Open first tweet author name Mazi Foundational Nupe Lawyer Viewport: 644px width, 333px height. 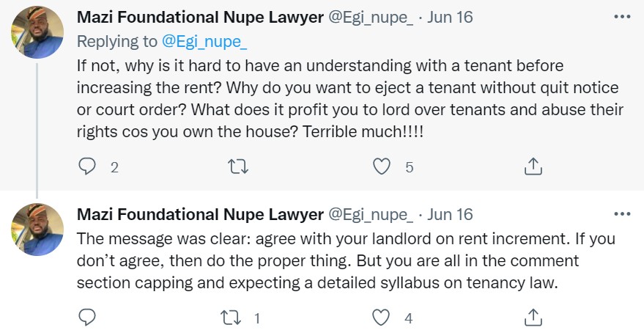pos(200,16)
